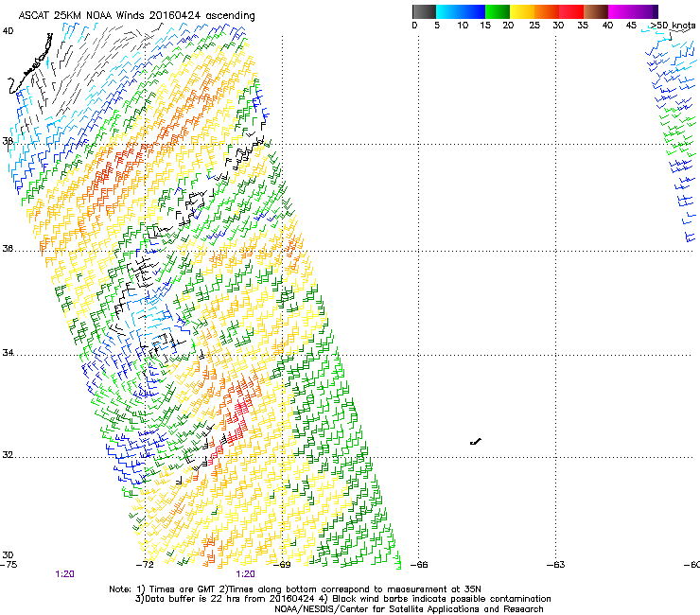Viewport: 700px width, 615px height.
Task: Click the '>50 knots' legend label
Action: [x=673, y=25]
